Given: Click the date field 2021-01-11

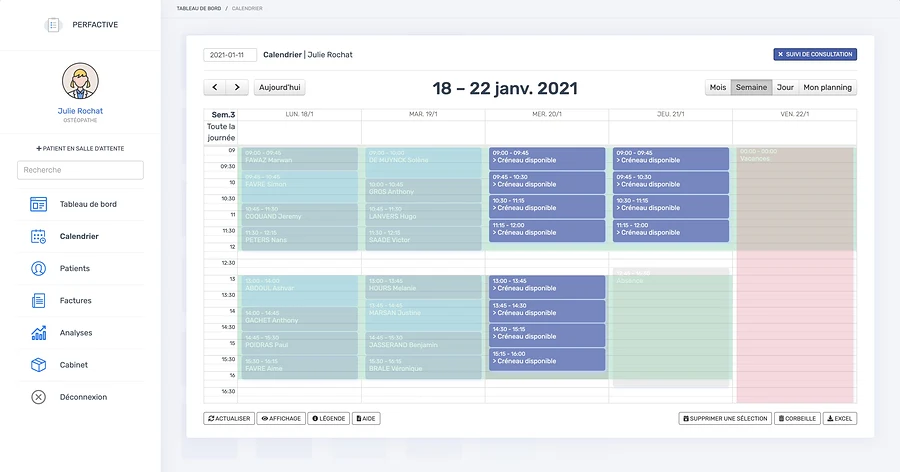Looking at the screenshot, I should pos(230,55).
